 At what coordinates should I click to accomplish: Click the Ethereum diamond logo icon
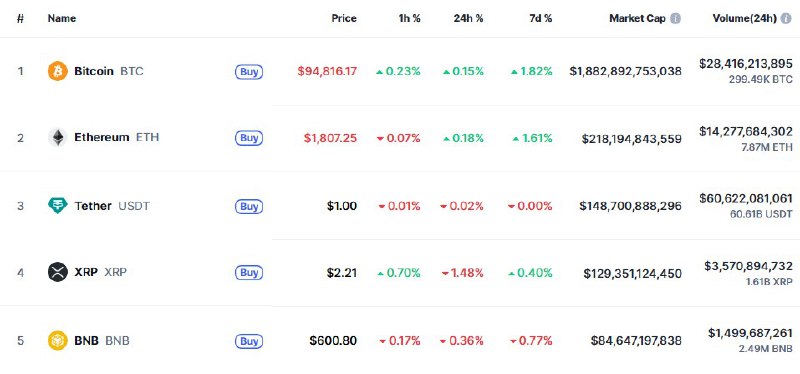pos(58,137)
